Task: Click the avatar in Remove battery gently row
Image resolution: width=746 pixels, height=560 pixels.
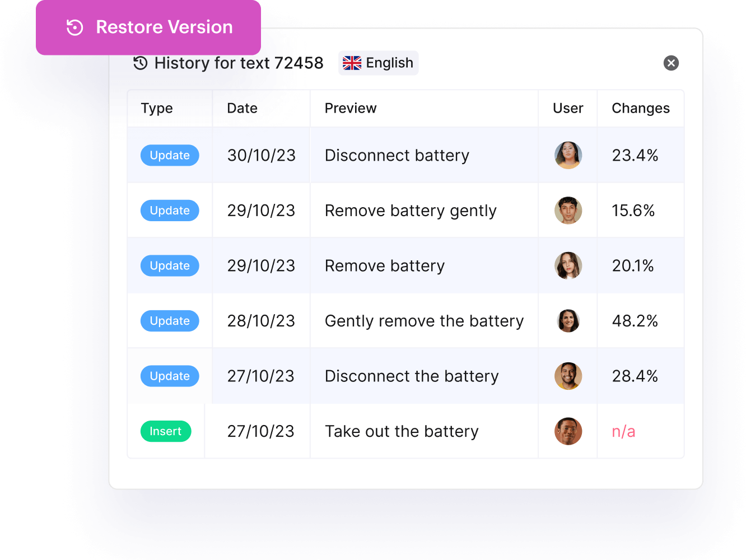Action: point(568,211)
